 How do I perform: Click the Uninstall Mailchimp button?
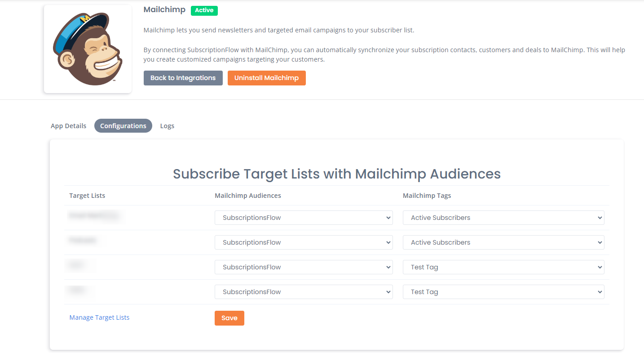point(267,78)
